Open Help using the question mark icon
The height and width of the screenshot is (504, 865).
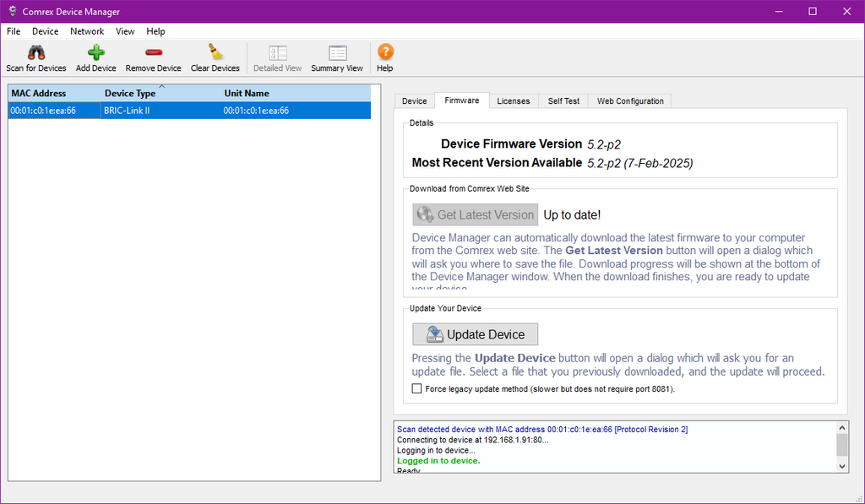pyautogui.click(x=385, y=52)
